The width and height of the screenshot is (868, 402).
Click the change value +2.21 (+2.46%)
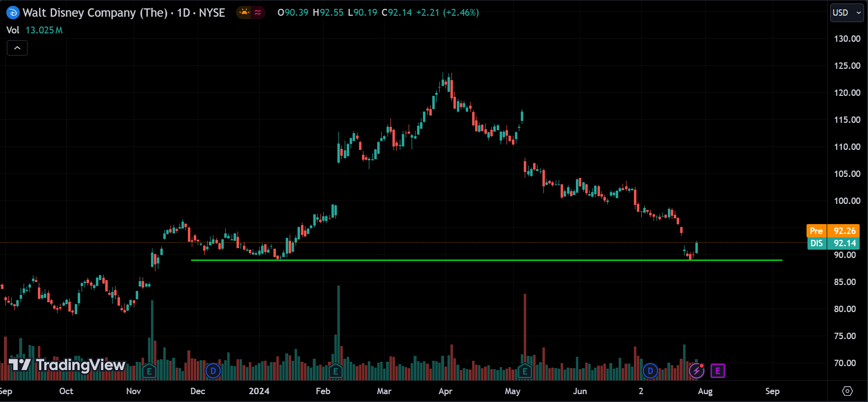pos(448,12)
